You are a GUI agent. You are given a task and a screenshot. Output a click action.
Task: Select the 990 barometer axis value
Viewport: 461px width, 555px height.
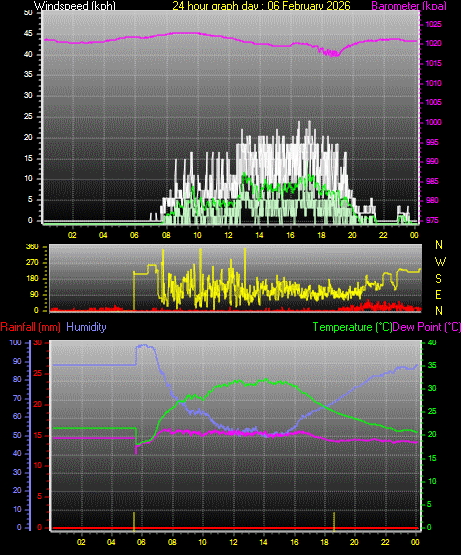coord(432,161)
